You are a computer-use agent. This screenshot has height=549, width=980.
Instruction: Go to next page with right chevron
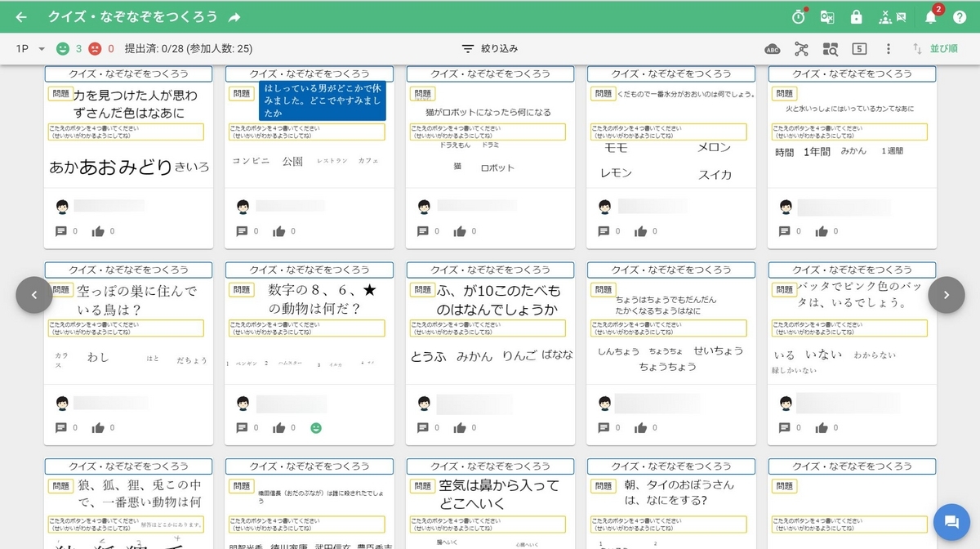coord(947,295)
